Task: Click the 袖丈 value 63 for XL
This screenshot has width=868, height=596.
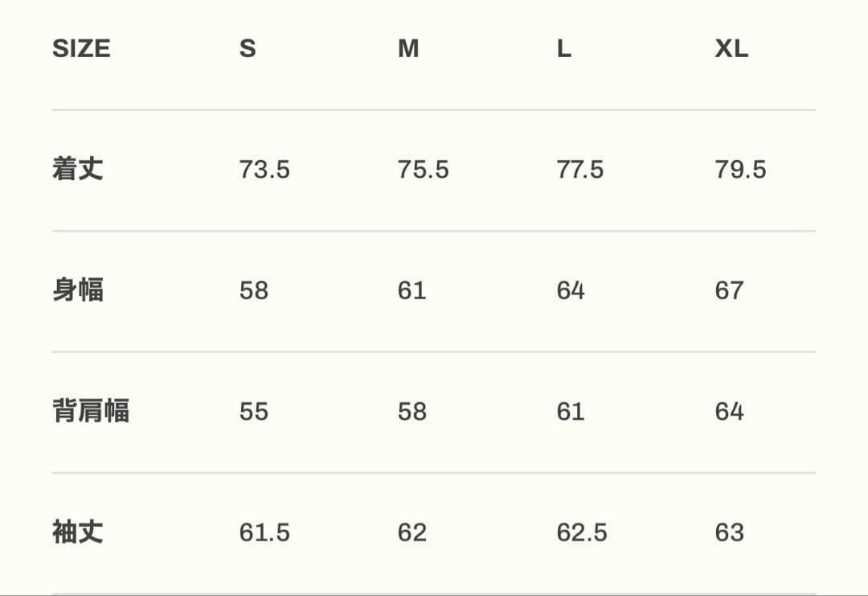Action: click(729, 532)
